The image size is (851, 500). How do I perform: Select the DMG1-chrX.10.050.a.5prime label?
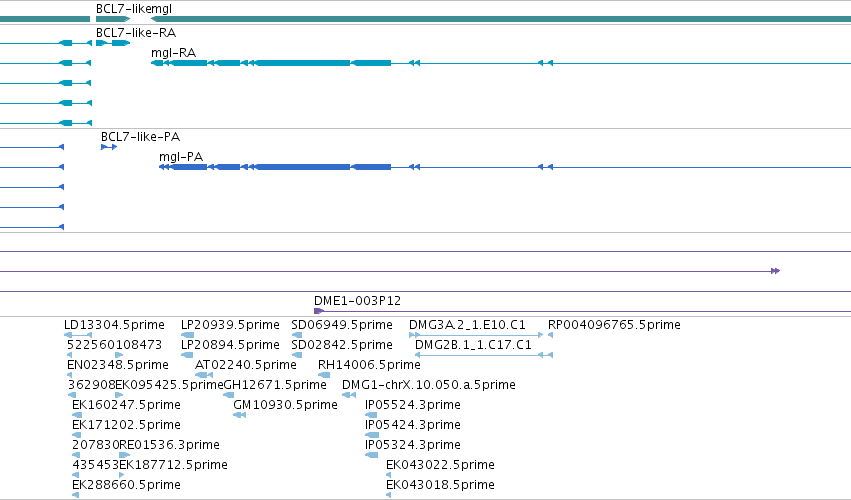pyautogui.click(x=429, y=385)
